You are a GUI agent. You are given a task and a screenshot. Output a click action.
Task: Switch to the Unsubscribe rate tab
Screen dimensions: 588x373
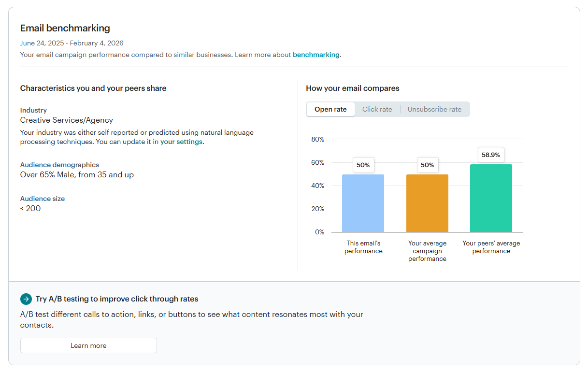434,109
